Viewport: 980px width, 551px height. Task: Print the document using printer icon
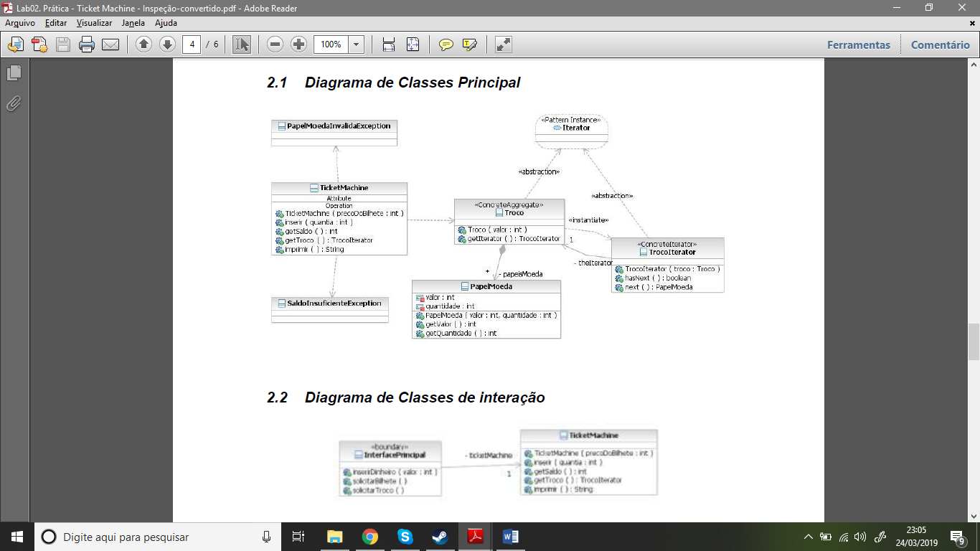87,44
